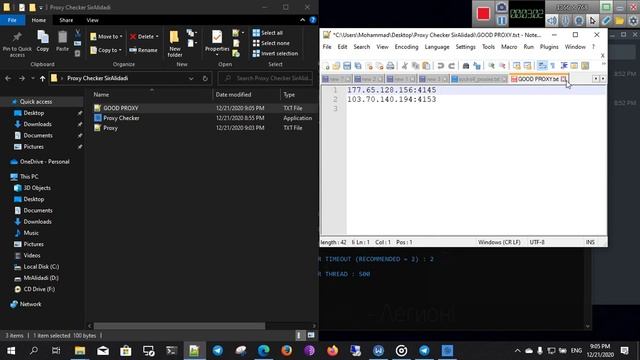This screenshot has height=360, width=640.
Task: Open the Macro menu in Notepad++
Action: pos(509,47)
